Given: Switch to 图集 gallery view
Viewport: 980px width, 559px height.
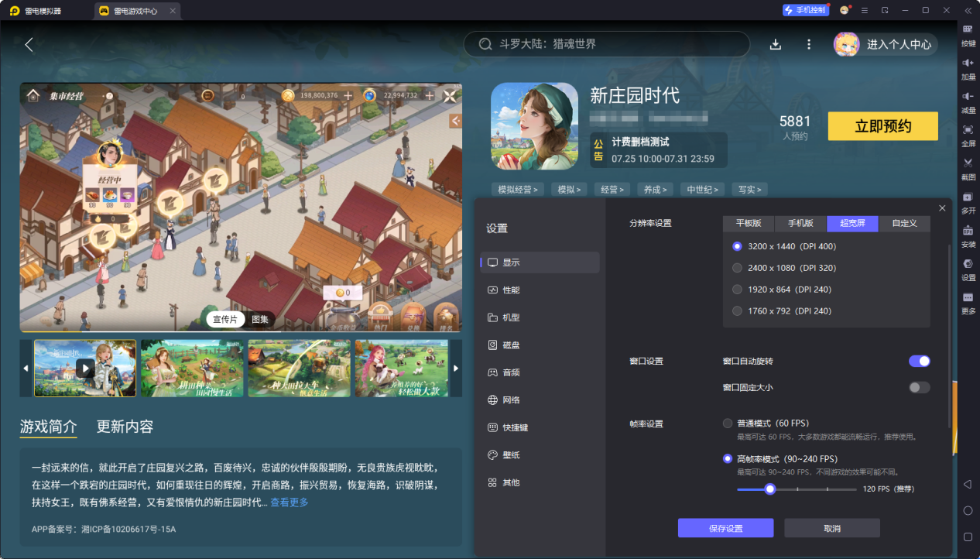Looking at the screenshot, I should [x=260, y=320].
